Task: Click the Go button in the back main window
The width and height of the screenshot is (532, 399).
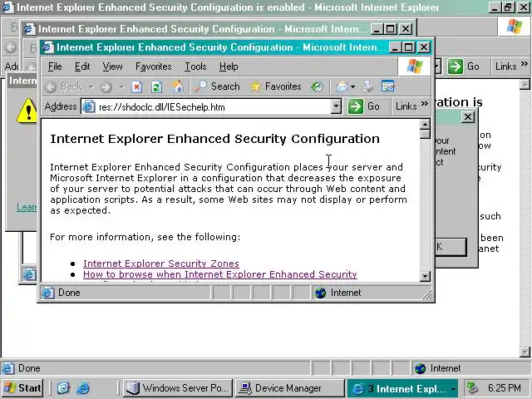Action: (464, 66)
